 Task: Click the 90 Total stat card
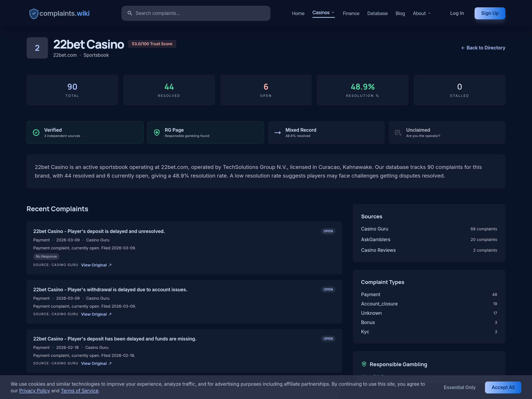[72, 90]
